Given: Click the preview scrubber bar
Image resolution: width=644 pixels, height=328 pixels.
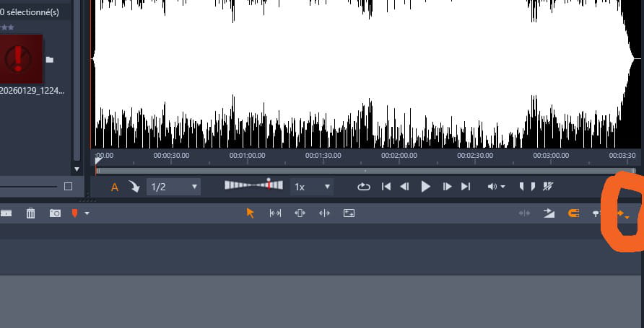Looking at the screenshot, I should tap(365, 171).
